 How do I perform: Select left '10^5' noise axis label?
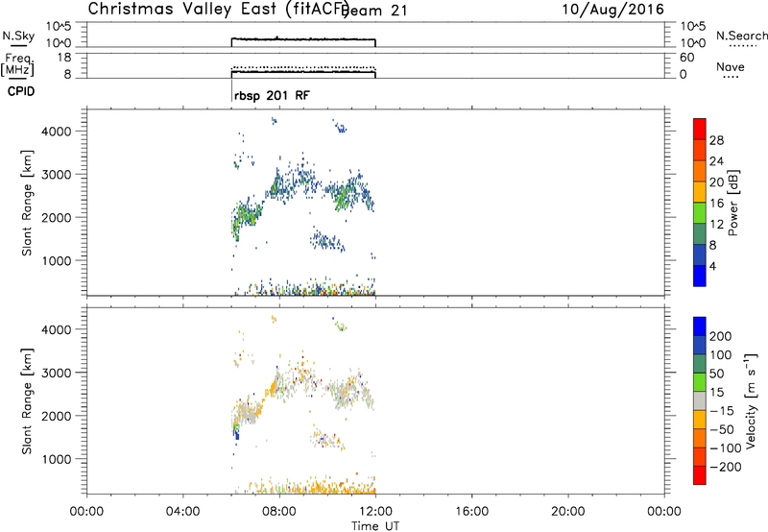[59, 26]
